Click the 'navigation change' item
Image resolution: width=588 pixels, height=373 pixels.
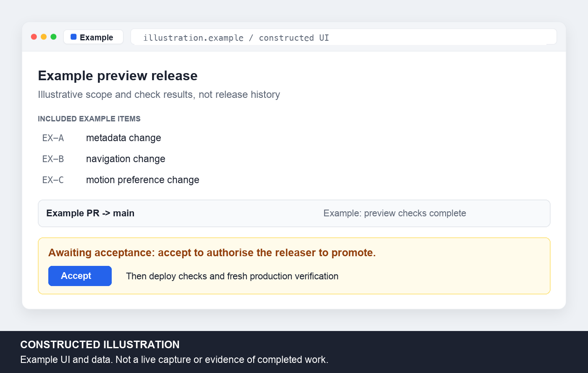coord(126,159)
